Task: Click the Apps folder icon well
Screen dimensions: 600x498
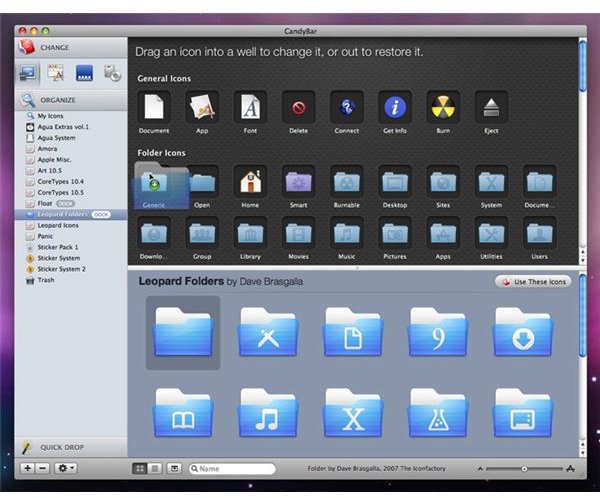Action: point(443,233)
